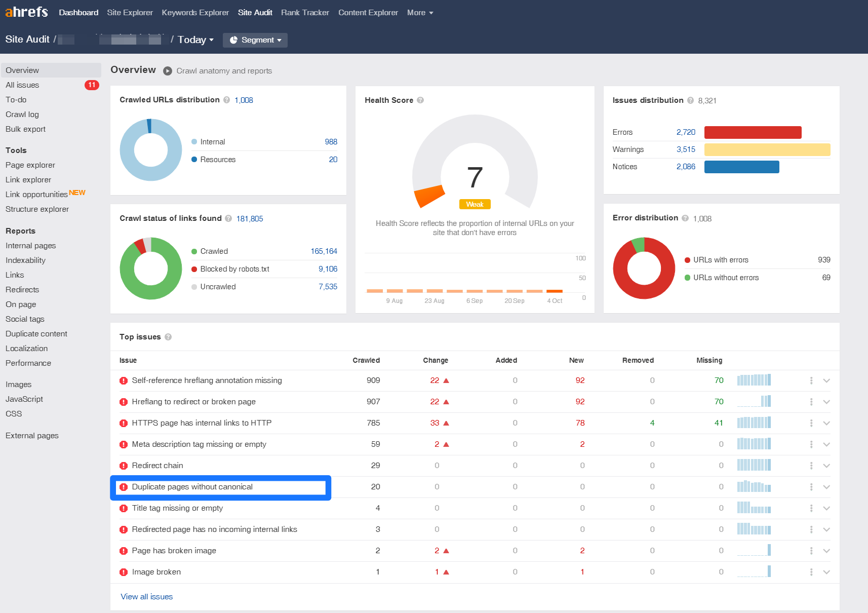Click the play icon beside Crawl anatomy

pyautogui.click(x=168, y=71)
